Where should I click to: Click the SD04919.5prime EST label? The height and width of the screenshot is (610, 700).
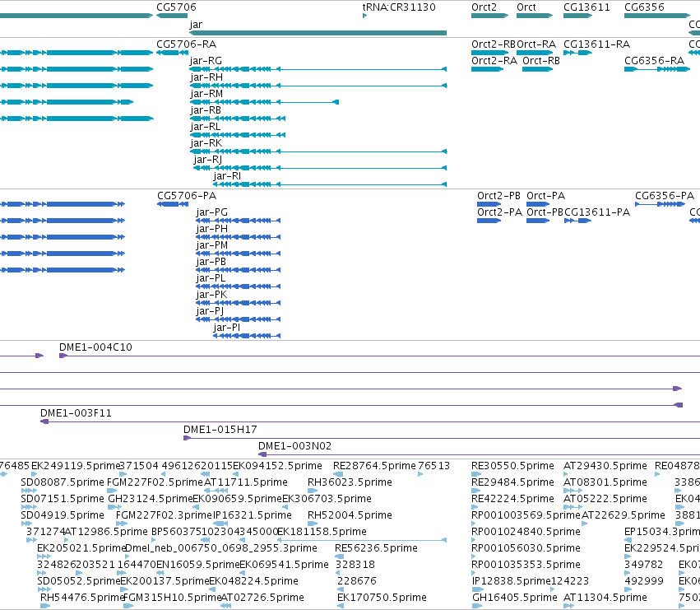point(63,515)
